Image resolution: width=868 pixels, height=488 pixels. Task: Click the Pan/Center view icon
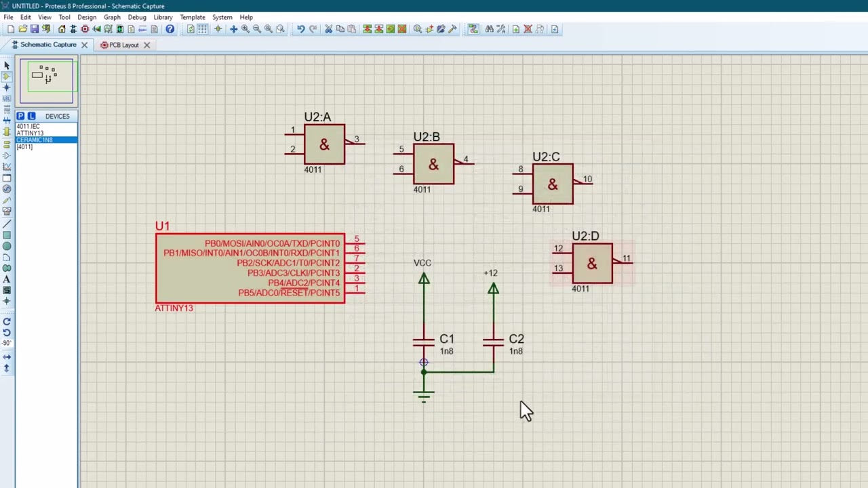(234, 29)
